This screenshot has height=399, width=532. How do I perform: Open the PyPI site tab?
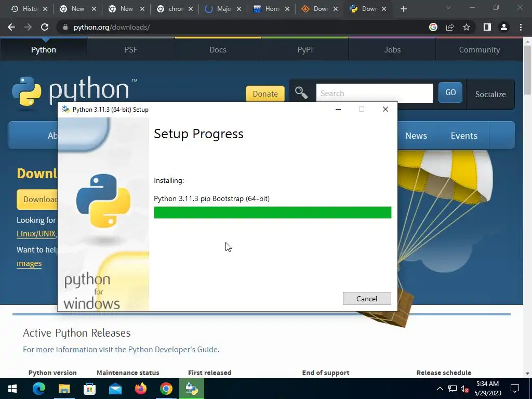(305, 50)
